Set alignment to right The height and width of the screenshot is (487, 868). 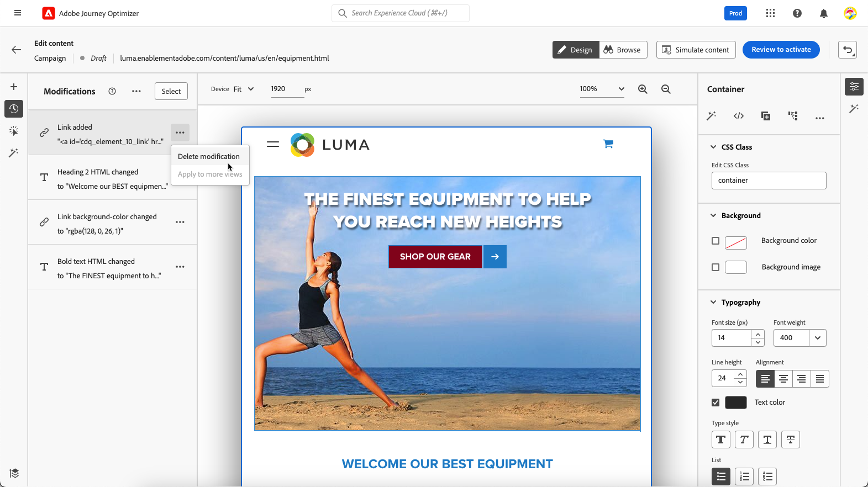(x=802, y=379)
